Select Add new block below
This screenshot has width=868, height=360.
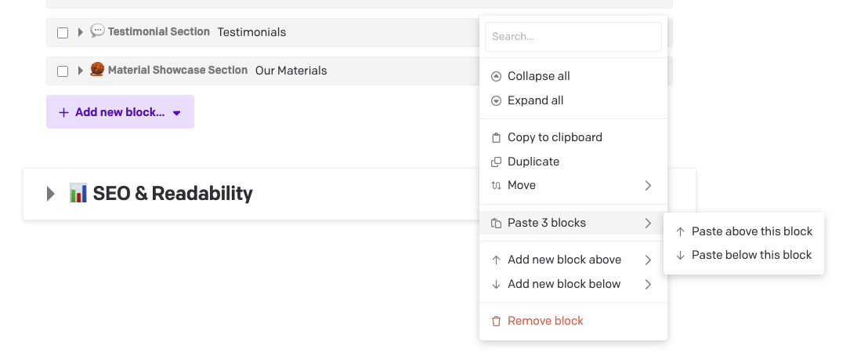(x=564, y=284)
